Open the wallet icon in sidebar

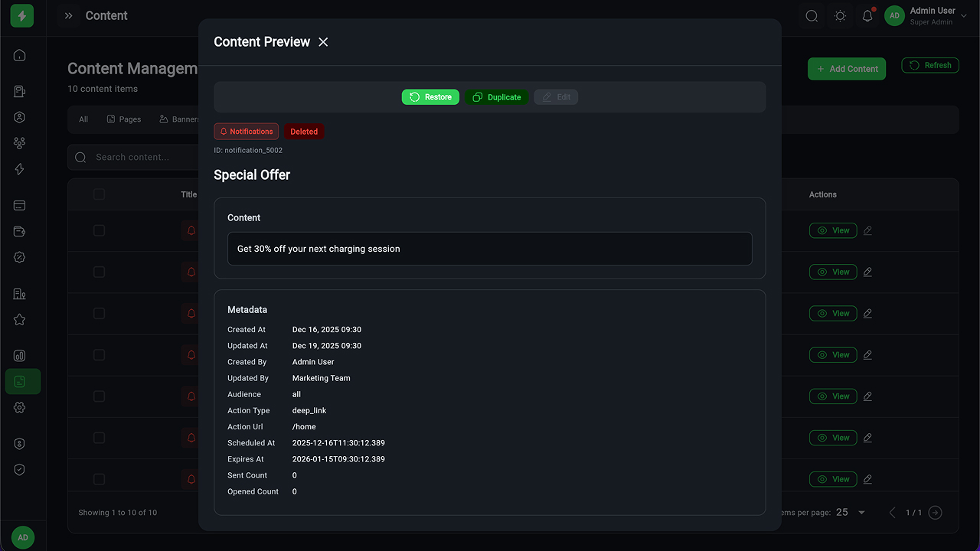(20, 231)
